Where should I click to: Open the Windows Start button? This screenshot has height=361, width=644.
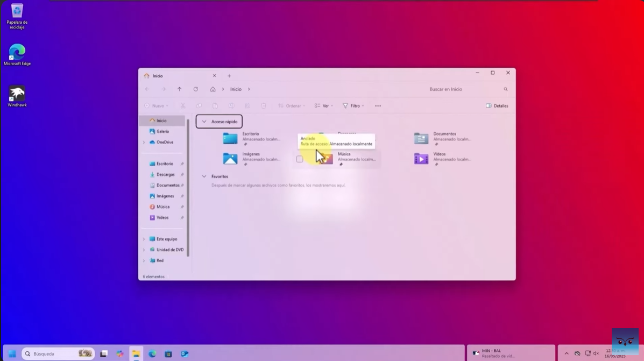12,354
